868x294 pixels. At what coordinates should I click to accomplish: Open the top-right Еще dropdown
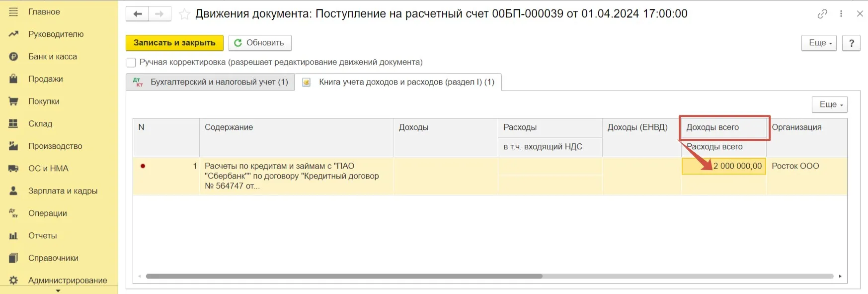tap(819, 43)
